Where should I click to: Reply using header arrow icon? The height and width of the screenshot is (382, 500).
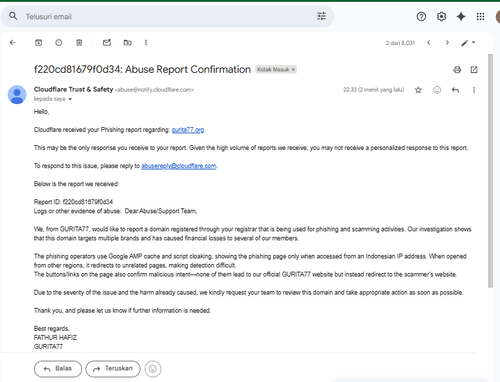pyautogui.click(x=455, y=90)
